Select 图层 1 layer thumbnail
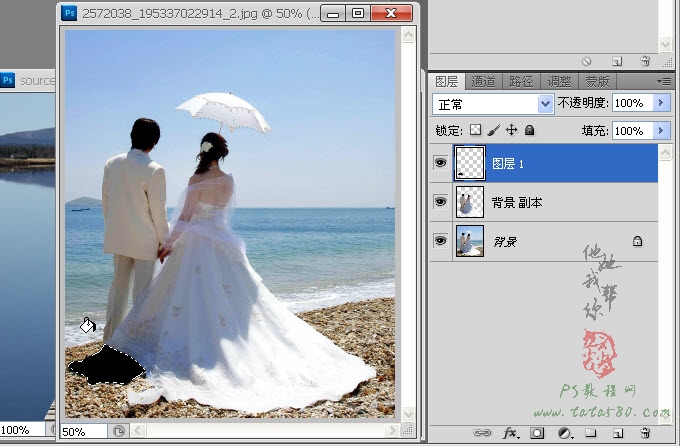Screen dimensions: 680x446 click(x=470, y=163)
